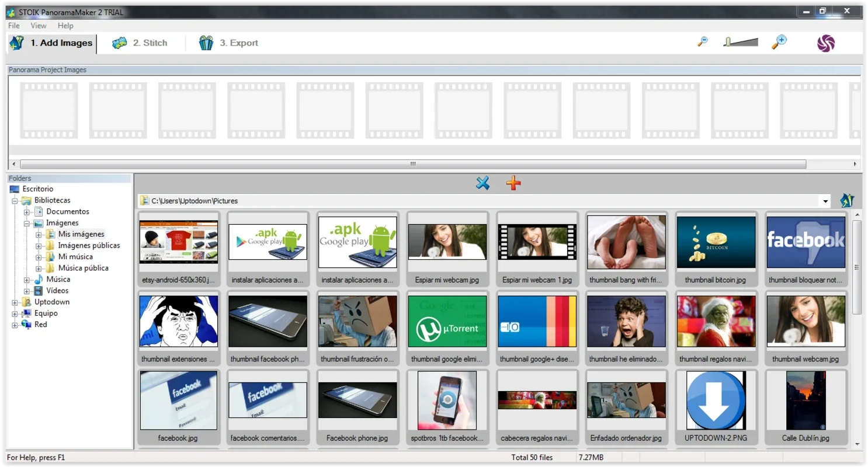
Task: Click the 'Total 50 files' status text
Action: [532, 458]
